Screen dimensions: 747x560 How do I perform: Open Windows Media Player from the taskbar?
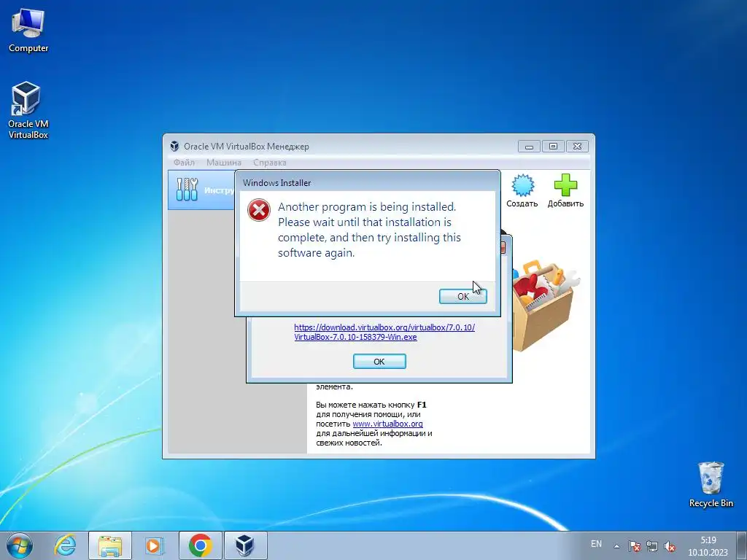pos(155,545)
